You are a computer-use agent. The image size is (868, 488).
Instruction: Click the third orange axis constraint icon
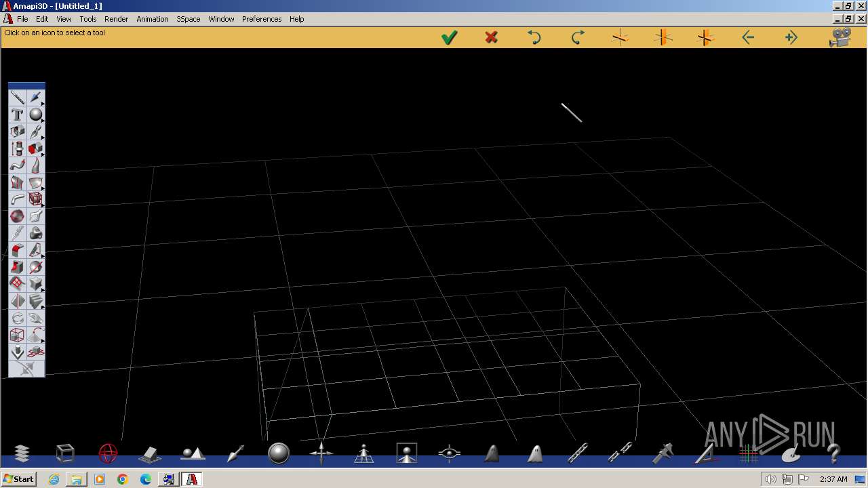tap(705, 38)
